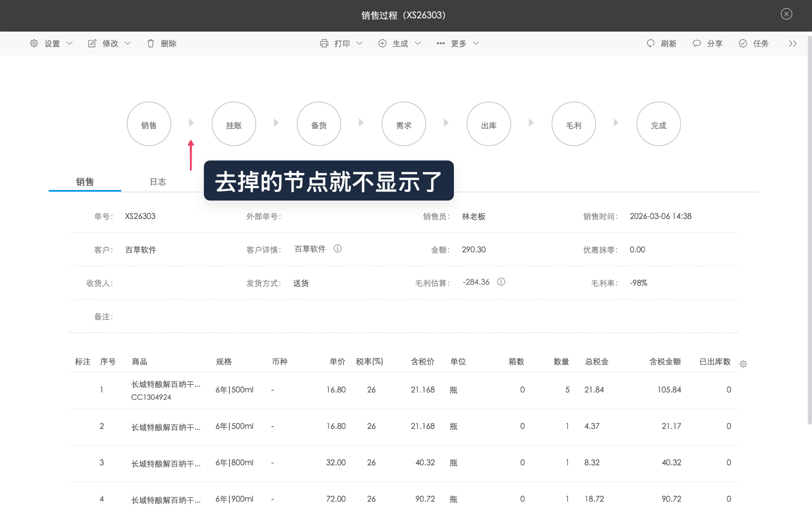The height and width of the screenshot is (518, 812).
Task: Share the order via 分享 icon
Action: click(x=697, y=43)
